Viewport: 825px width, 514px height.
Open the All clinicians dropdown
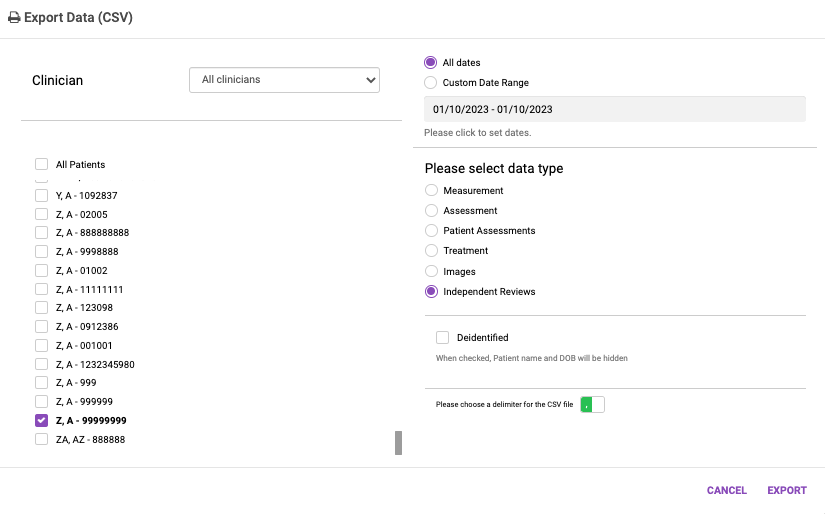284,80
